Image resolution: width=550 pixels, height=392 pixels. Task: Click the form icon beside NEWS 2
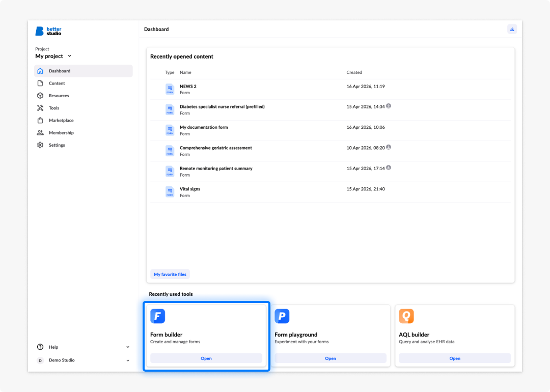pyautogui.click(x=170, y=89)
